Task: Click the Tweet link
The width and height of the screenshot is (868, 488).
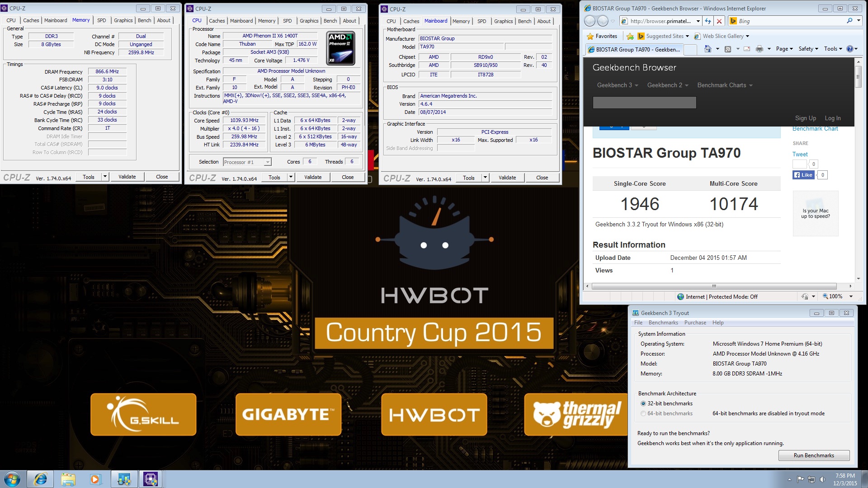Action: point(800,154)
